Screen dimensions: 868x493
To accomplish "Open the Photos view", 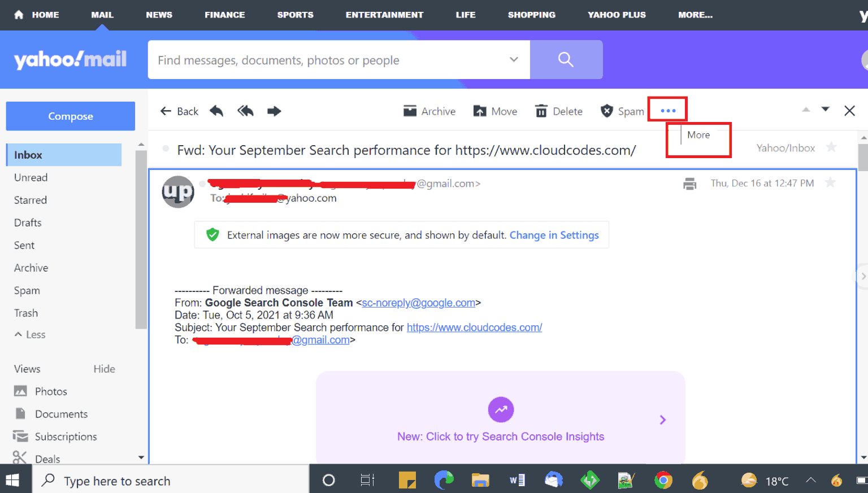I will pyautogui.click(x=40, y=391).
